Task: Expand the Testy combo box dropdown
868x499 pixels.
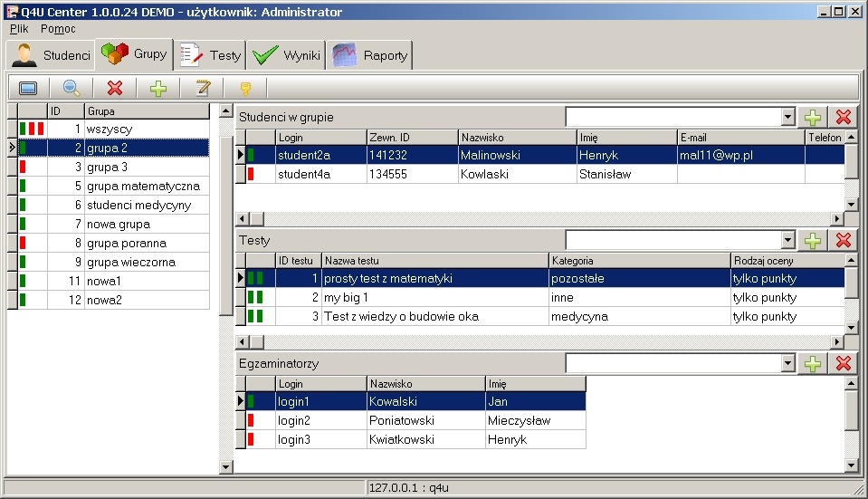Action: click(788, 240)
